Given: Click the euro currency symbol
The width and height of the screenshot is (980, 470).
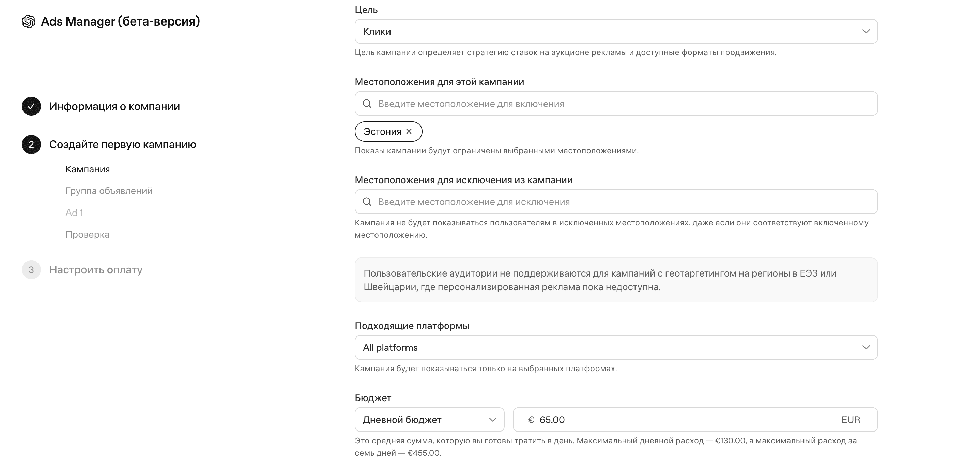Looking at the screenshot, I should 531,420.
